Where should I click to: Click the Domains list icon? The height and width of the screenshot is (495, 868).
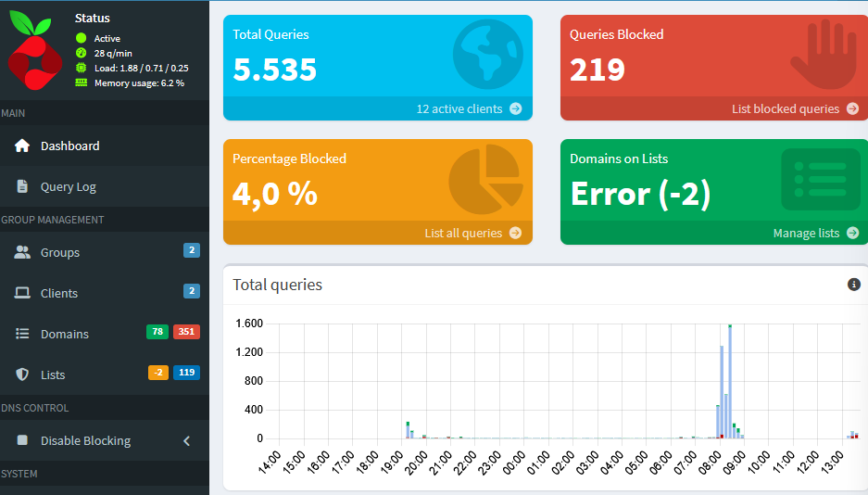coord(22,335)
